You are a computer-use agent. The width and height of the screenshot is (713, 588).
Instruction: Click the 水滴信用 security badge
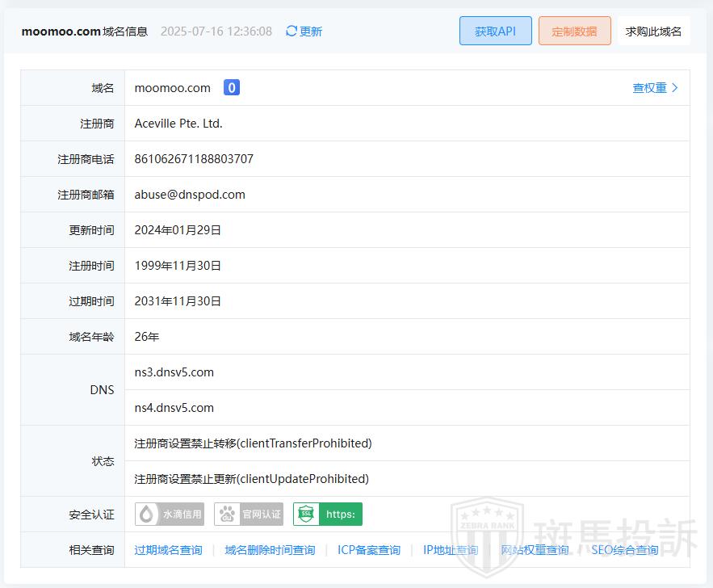[x=170, y=514]
